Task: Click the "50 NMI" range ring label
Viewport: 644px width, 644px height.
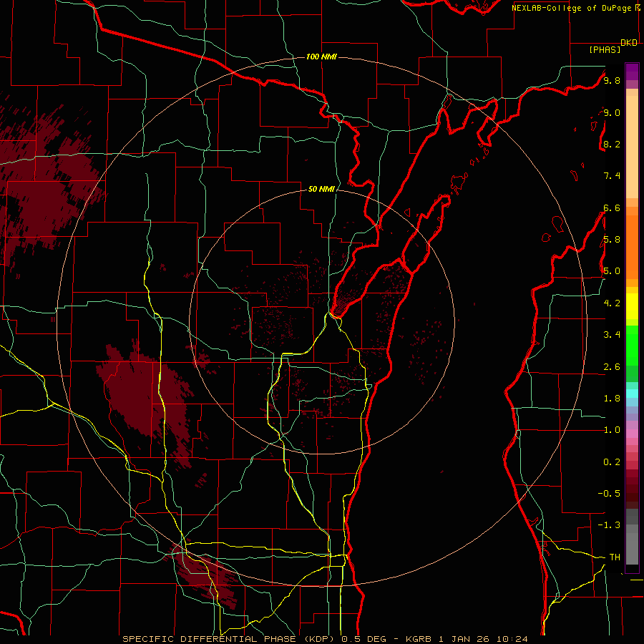Action: (321, 190)
